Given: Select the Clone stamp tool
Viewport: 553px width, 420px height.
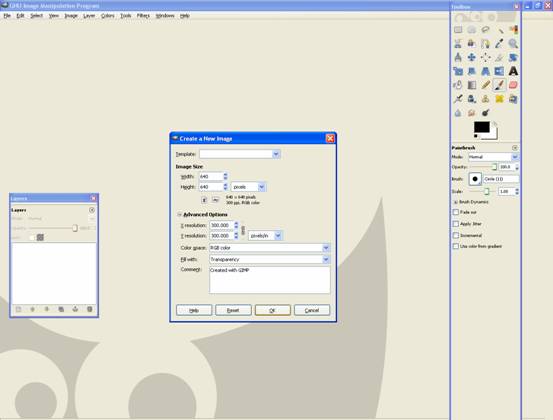Looking at the screenshot, I should (486, 99).
